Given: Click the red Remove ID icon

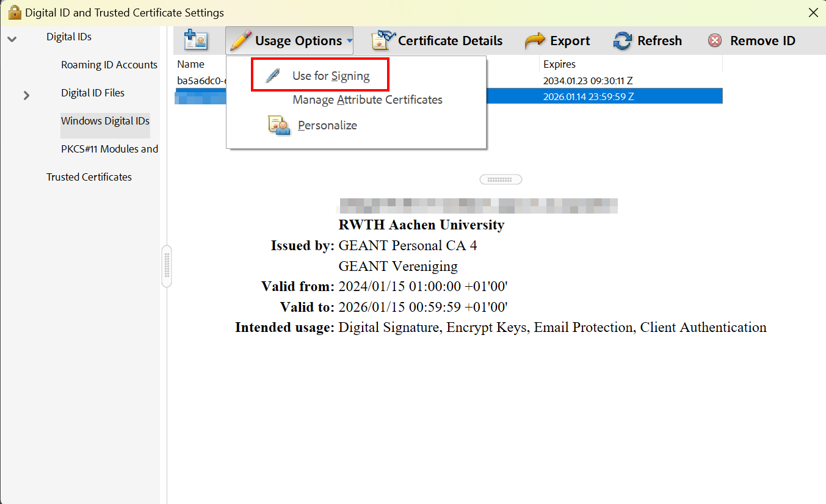Looking at the screenshot, I should click(714, 40).
